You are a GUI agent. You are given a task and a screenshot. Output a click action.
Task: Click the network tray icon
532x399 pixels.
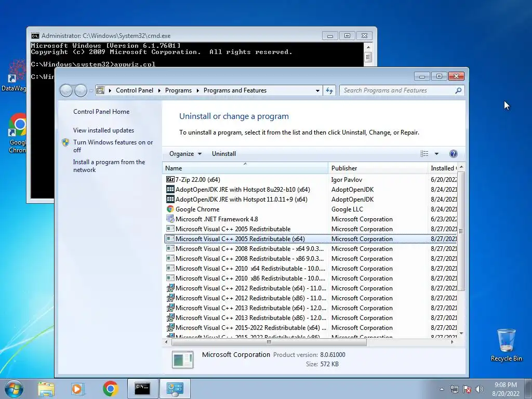click(454, 389)
